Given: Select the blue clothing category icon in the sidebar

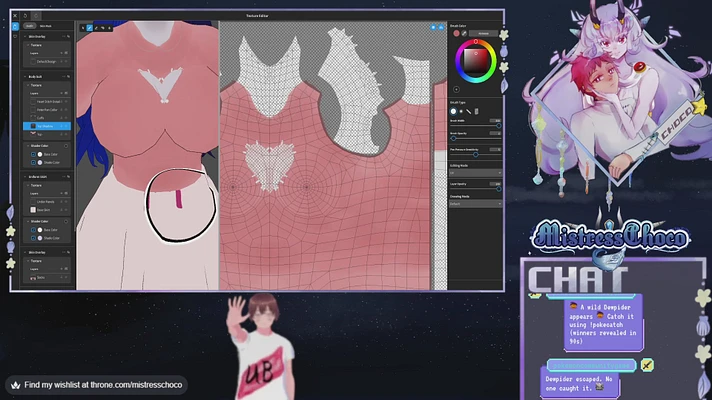Looking at the screenshot, I should (x=15, y=26).
